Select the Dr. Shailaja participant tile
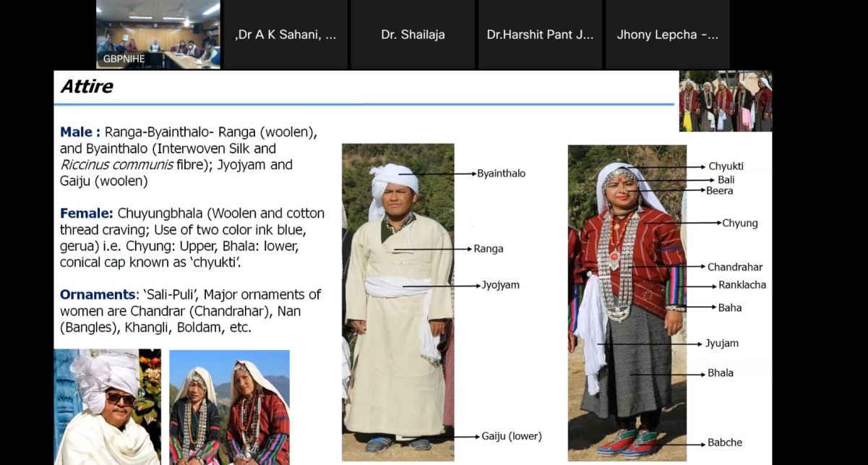The width and height of the screenshot is (868, 465). click(x=413, y=35)
